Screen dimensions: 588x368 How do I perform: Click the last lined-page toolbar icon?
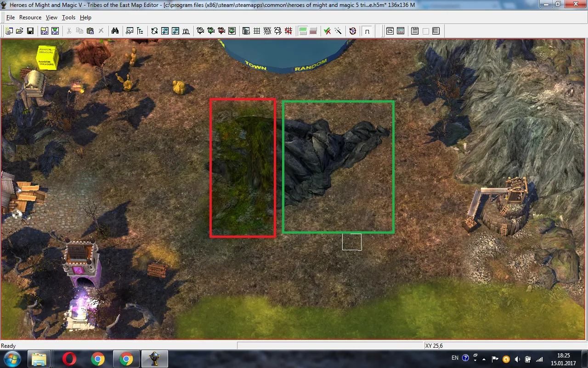pos(436,31)
